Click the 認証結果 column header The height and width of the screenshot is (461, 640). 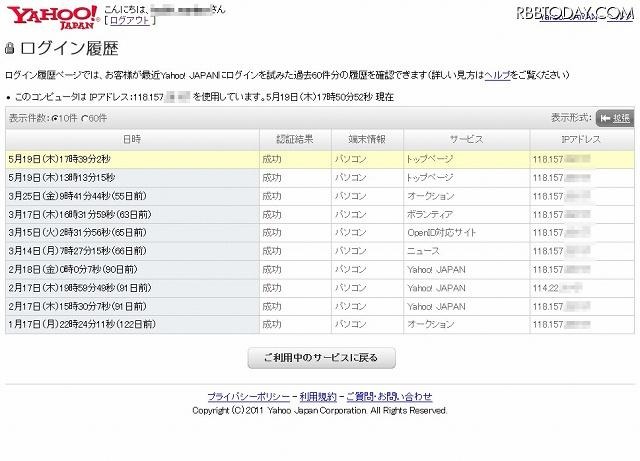[x=295, y=139]
